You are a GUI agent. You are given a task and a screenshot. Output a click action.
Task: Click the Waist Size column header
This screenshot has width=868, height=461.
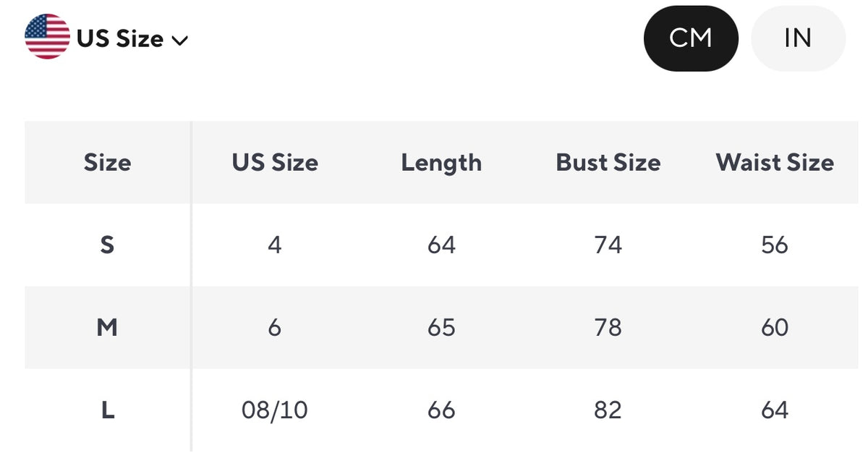pyautogui.click(x=774, y=163)
